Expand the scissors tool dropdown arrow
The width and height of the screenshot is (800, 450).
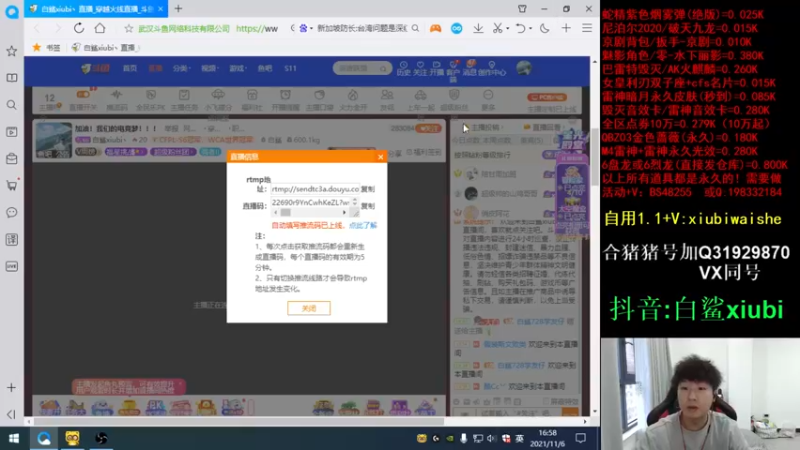click(508, 29)
